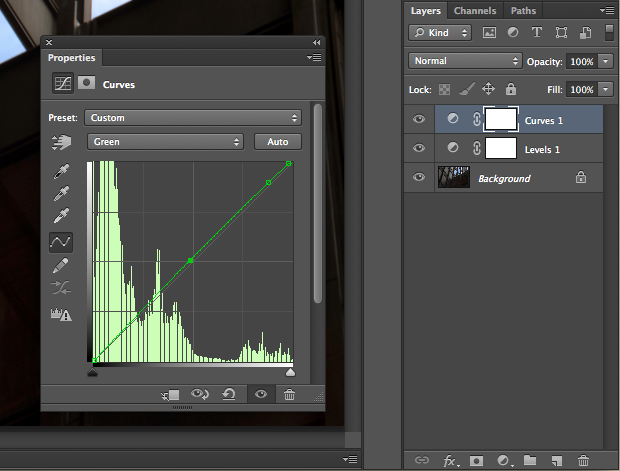
Task: Click the white point slider under the histogram
Action: click(x=290, y=372)
